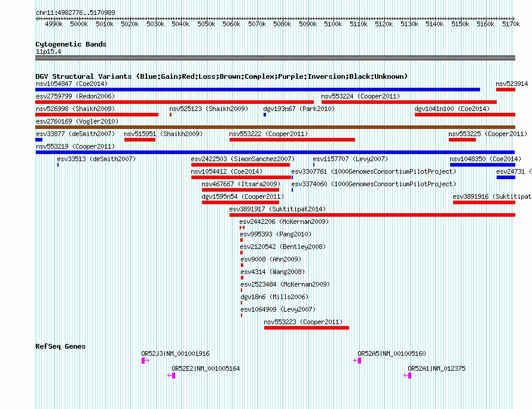The width and height of the screenshot is (532, 409).
Task: Click the red esv995393 (Pang2010) marker
Action: (x=241, y=240)
